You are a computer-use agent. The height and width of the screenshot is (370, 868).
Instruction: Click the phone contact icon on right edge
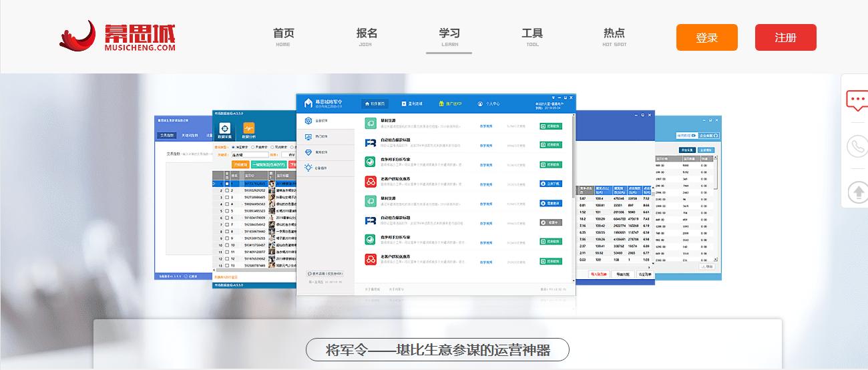point(857,147)
